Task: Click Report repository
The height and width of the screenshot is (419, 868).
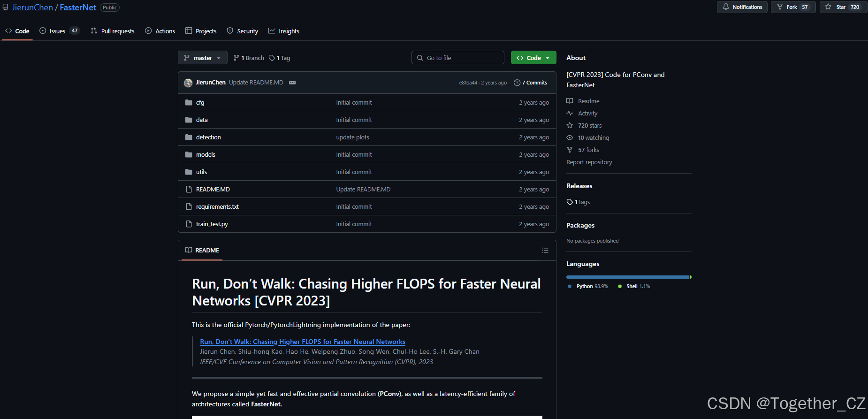Action: click(589, 162)
